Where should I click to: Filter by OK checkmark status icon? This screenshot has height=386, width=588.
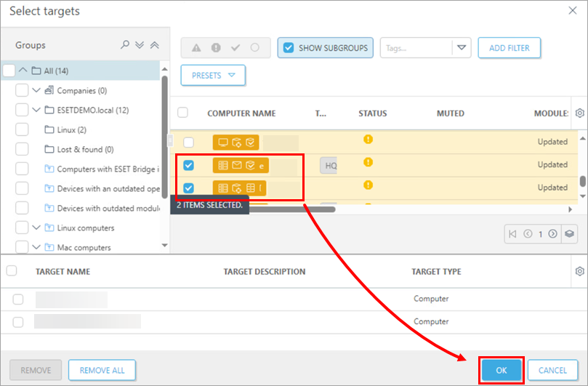(235, 48)
